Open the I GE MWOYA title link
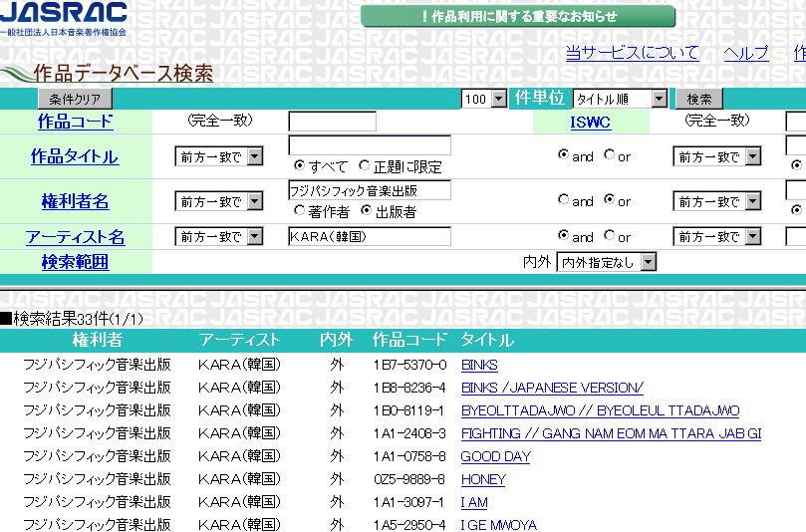Image resolution: width=806 pixels, height=532 pixels. (498, 525)
